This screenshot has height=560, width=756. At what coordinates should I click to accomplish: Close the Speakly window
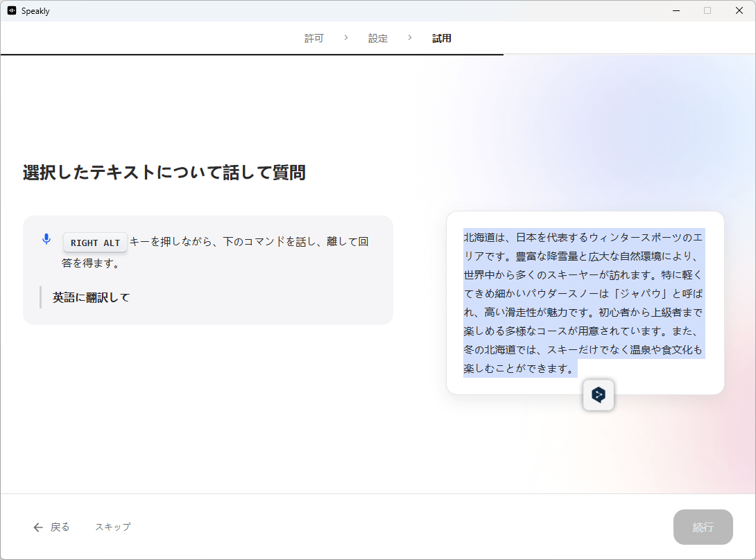[739, 11]
